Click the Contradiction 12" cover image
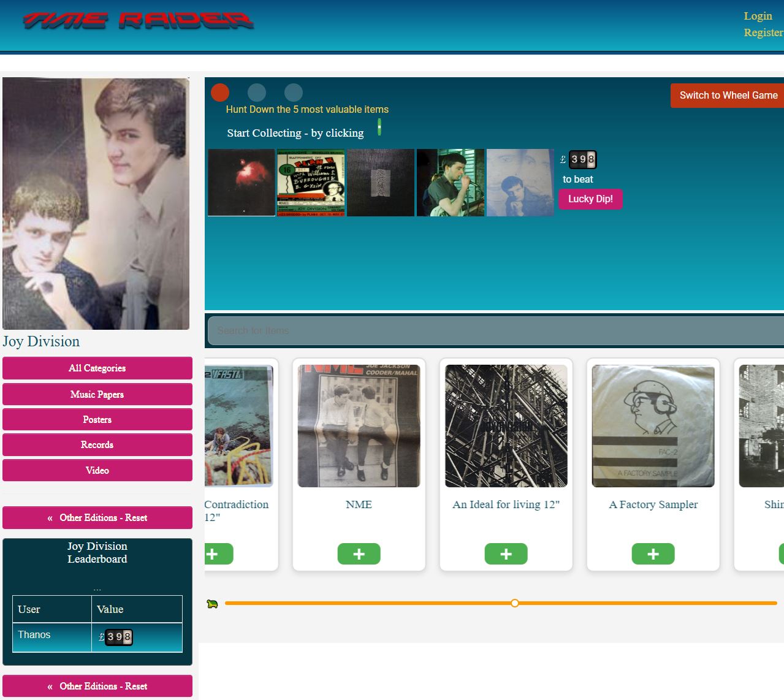Viewport: 784px width, 700px height. click(239, 426)
